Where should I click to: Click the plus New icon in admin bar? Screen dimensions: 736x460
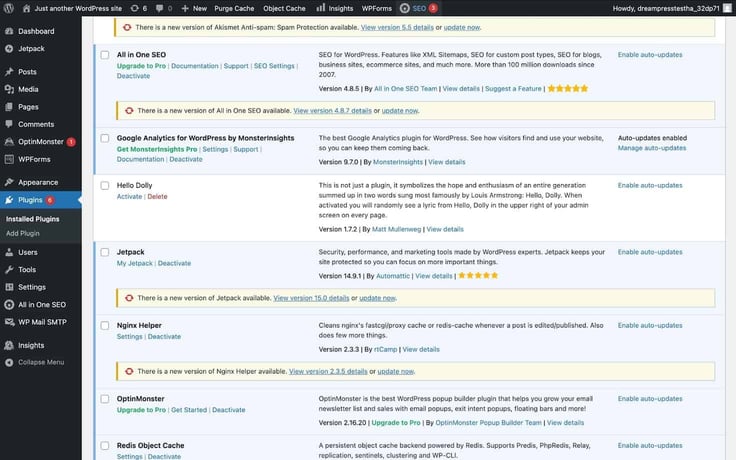(x=184, y=8)
